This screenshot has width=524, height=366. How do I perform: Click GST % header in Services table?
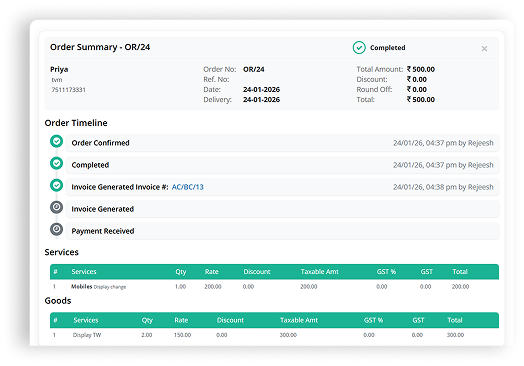tap(386, 272)
